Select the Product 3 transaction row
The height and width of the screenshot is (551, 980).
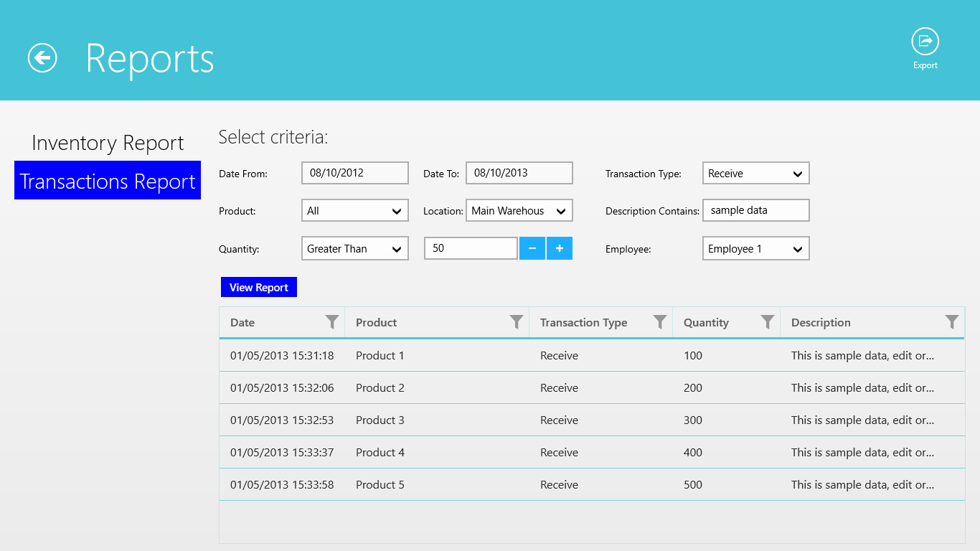point(591,420)
